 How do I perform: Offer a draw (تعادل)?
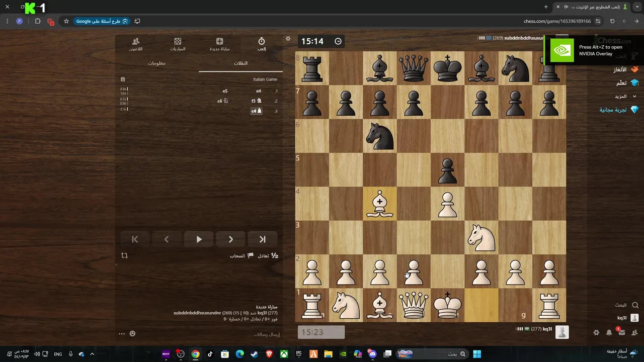click(268, 256)
